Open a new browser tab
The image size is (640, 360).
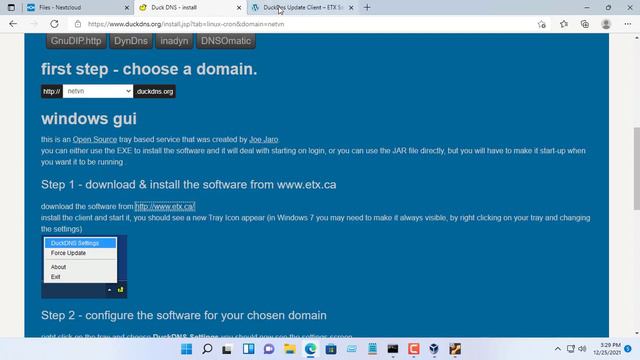pyautogui.click(x=367, y=7)
